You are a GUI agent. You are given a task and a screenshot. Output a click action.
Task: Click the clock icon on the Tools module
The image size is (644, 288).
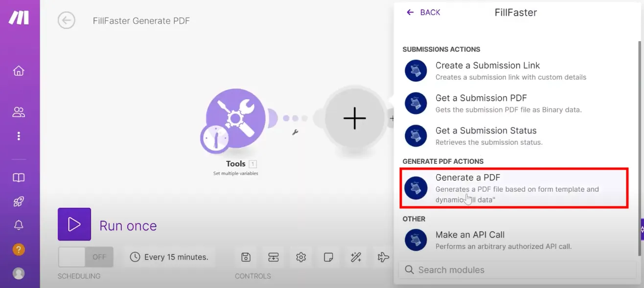[215, 138]
